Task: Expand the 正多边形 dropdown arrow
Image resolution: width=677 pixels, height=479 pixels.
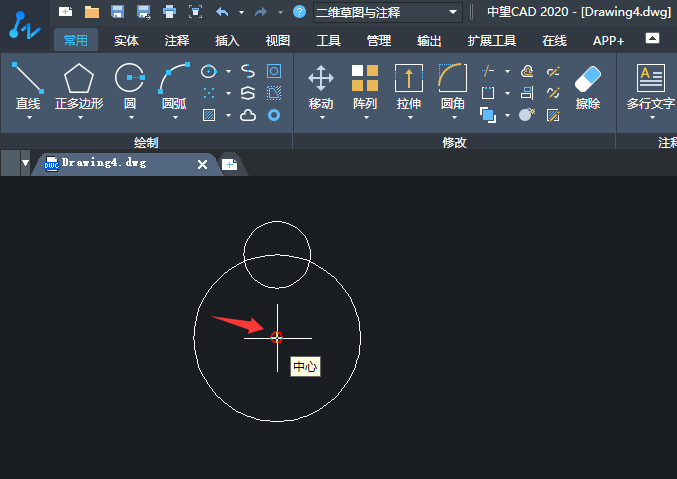Action: (x=80, y=117)
